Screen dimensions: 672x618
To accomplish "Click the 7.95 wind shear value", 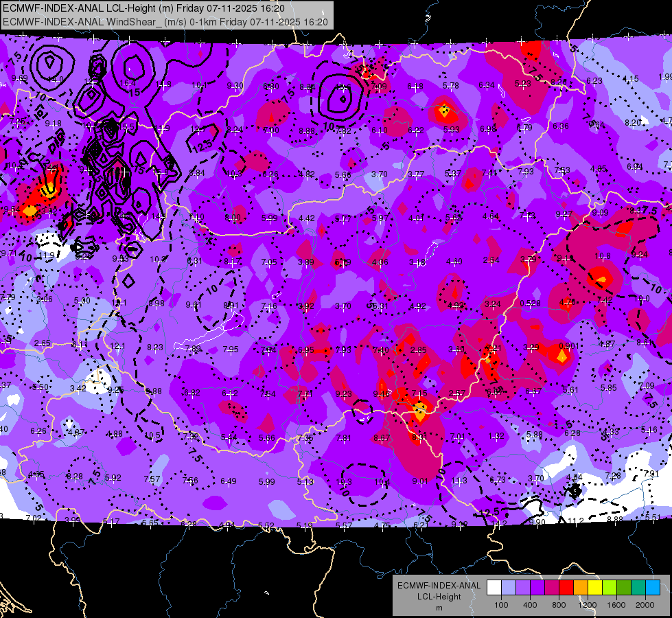I will point(231,349).
